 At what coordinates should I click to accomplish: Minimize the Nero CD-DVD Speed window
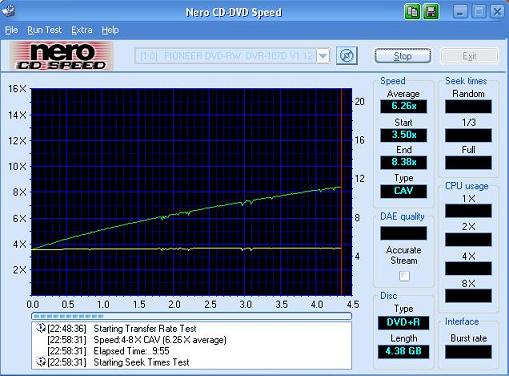(460, 12)
